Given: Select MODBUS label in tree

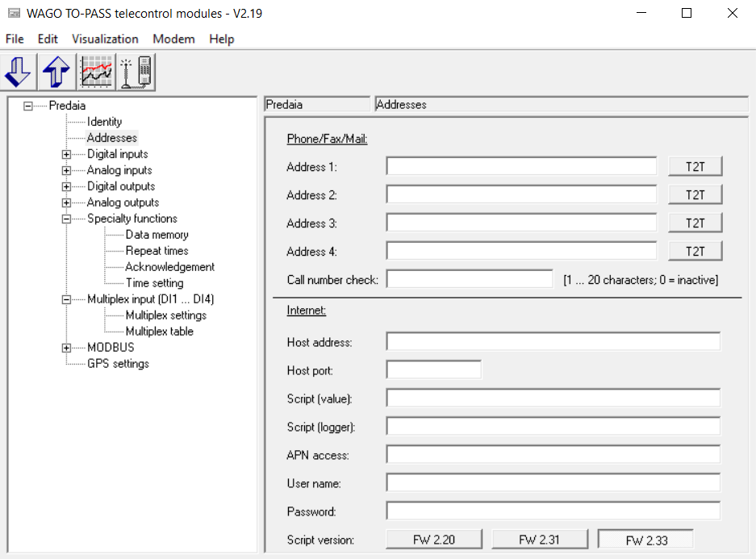Looking at the screenshot, I should (x=111, y=348).
